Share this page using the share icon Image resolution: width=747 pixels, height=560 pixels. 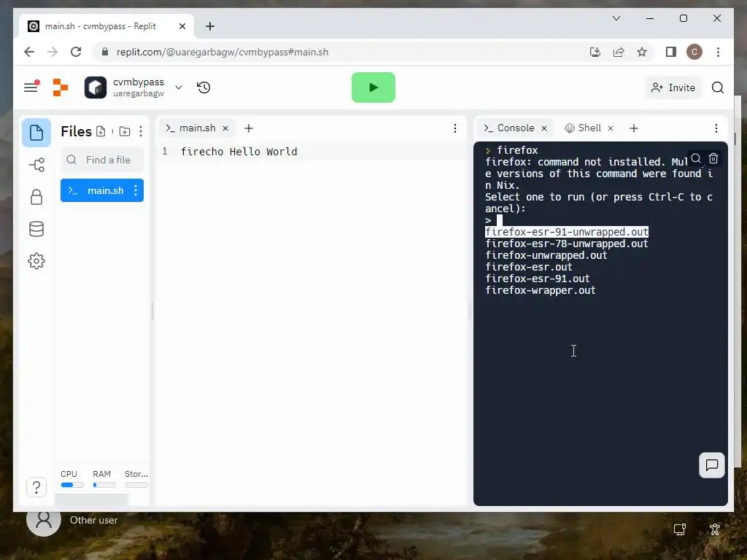pyautogui.click(x=619, y=52)
